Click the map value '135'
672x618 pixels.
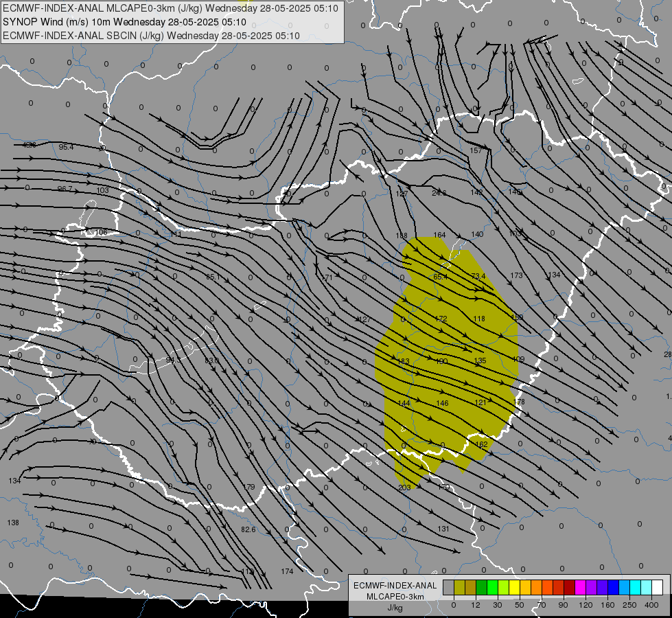pyautogui.click(x=480, y=360)
